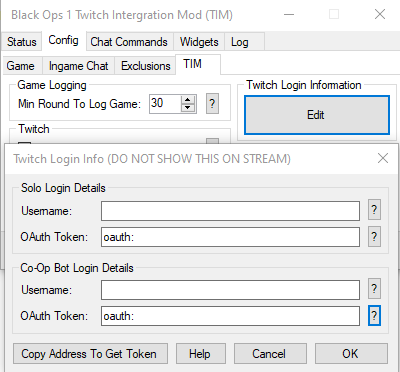Focus the Solo Login Username field

pos(230,211)
